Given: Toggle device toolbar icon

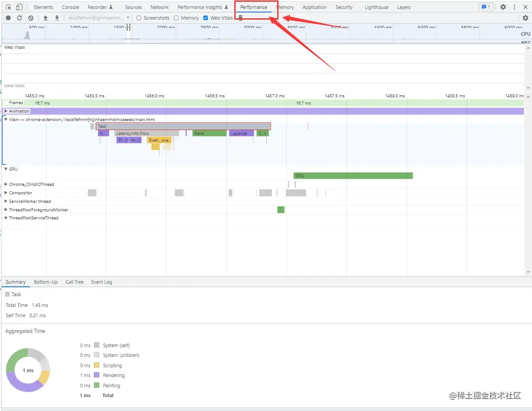Looking at the screenshot, I should [x=19, y=7].
